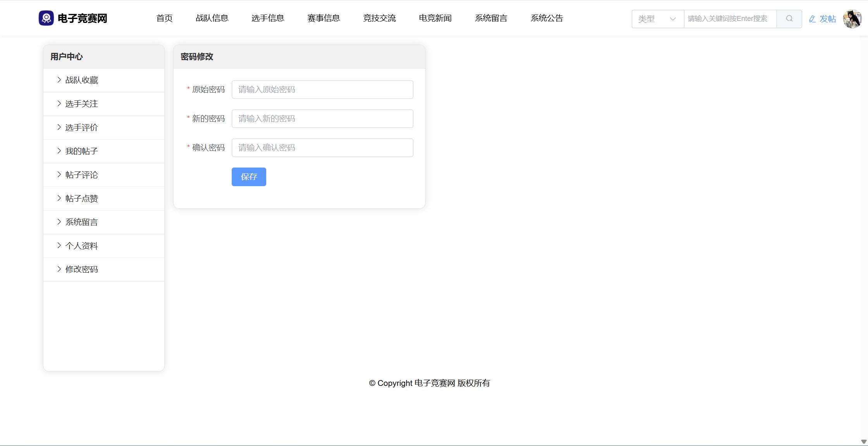
Task: Click the 系统公告 navigation link
Action: (x=547, y=18)
